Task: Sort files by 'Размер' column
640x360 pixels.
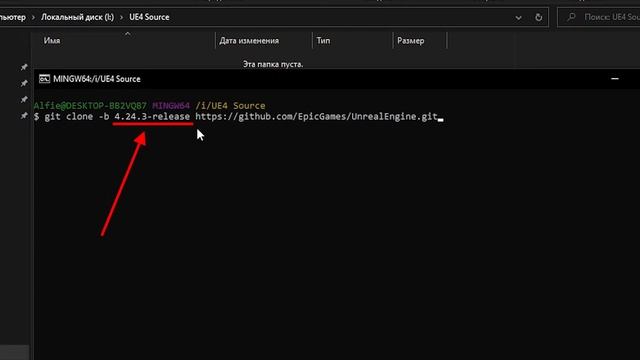Action: 411,41
